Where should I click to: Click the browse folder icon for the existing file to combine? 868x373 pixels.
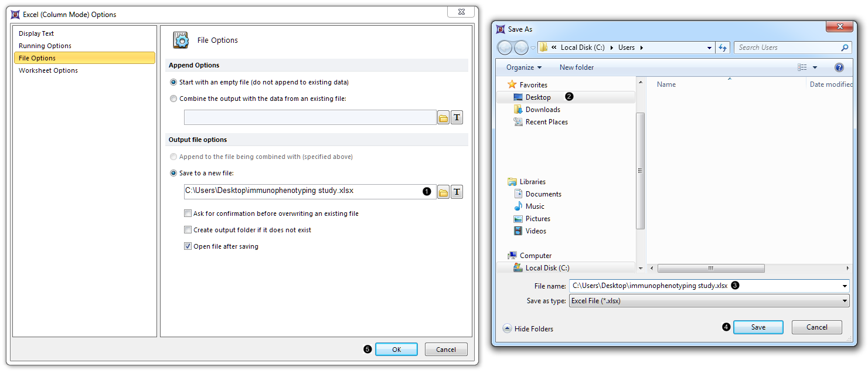[444, 118]
